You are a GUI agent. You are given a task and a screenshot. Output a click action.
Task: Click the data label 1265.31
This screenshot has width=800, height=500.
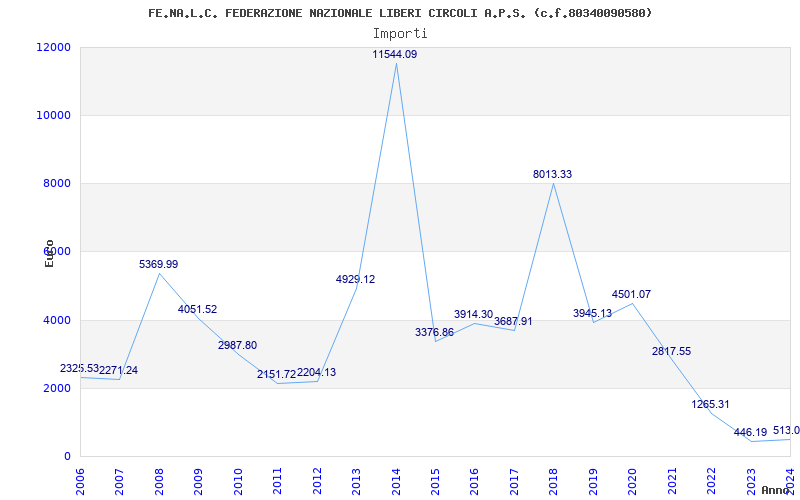(710, 404)
